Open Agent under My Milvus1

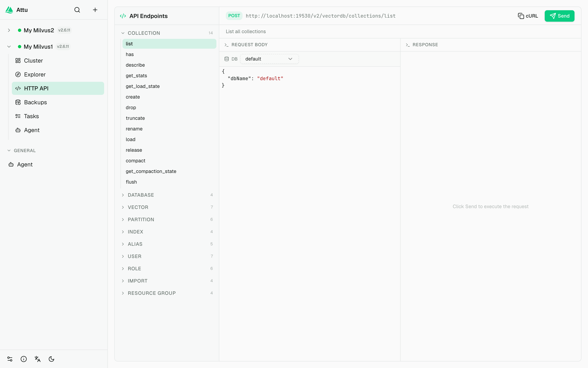(58, 130)
